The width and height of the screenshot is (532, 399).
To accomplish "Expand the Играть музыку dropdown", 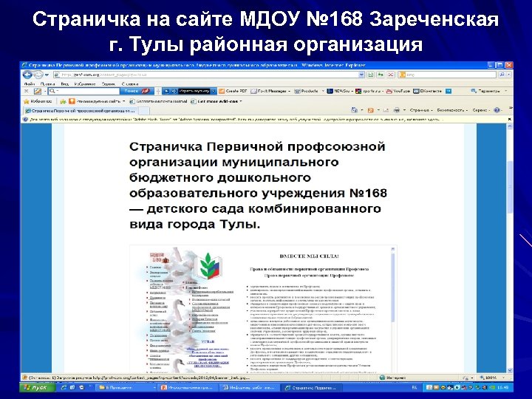I will coord(214,92).
